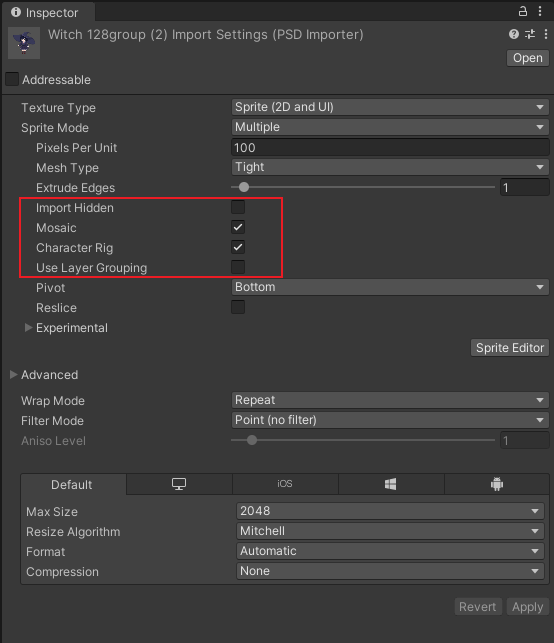
Task: Open the Resize Algorithm dropdown
Action: click(x=390, y=531)
